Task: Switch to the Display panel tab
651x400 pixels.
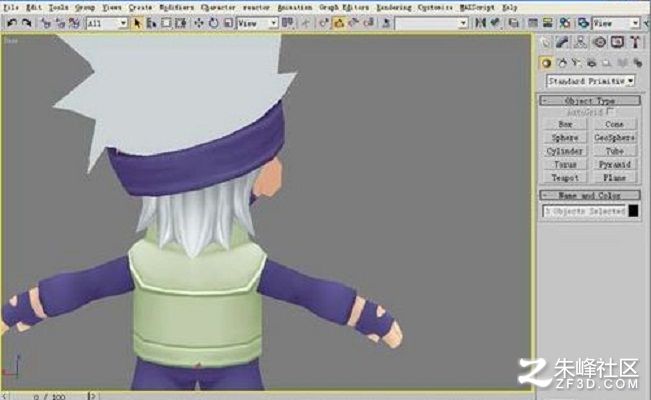Action: point(617,42)
